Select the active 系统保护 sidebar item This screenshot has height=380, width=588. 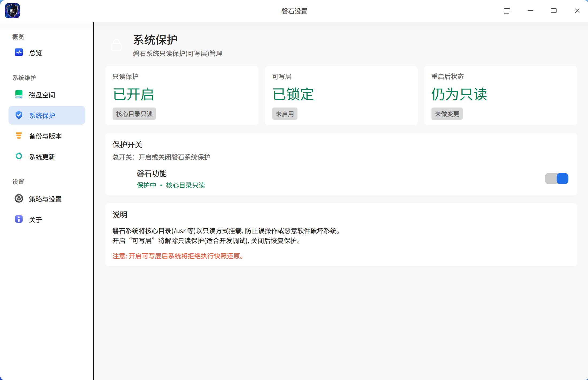click(47, 115)
